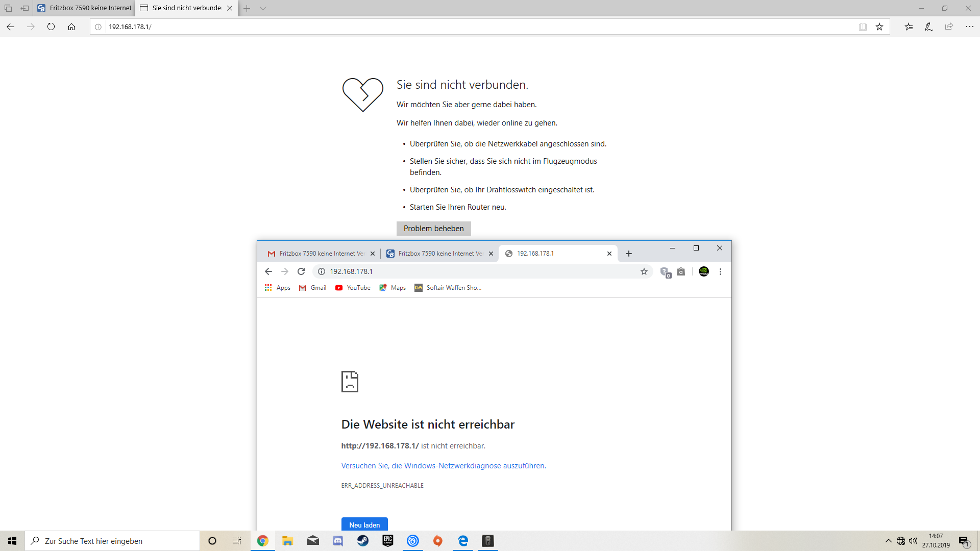The image size is (980, 551).
Task: Show hidden system tray icons
Action: coord(889,541)
